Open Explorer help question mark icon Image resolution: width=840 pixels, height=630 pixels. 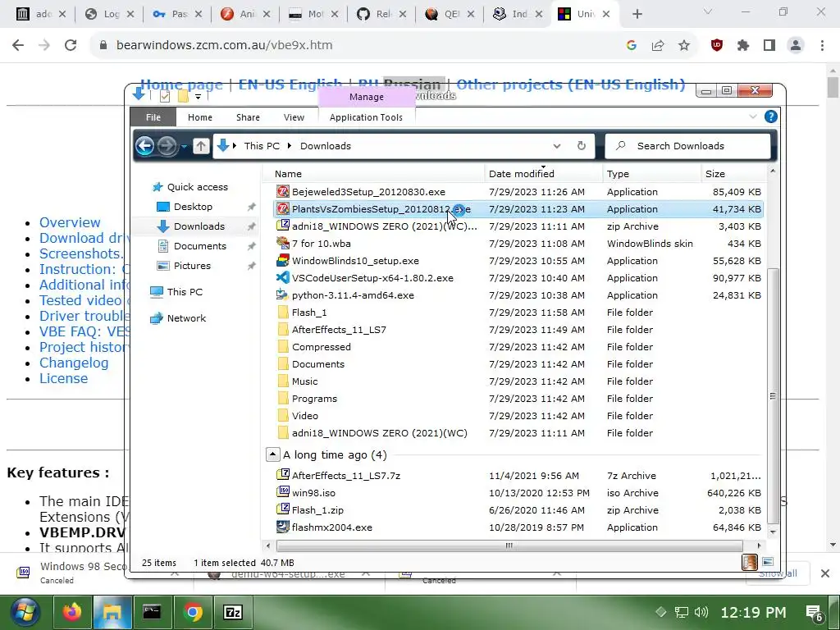(770, 116)
